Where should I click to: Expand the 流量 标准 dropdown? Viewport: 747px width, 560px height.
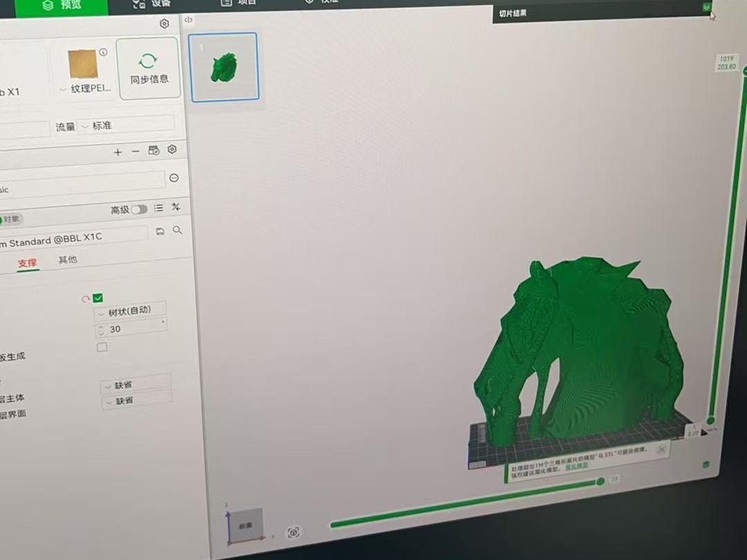tap(126, 126)
